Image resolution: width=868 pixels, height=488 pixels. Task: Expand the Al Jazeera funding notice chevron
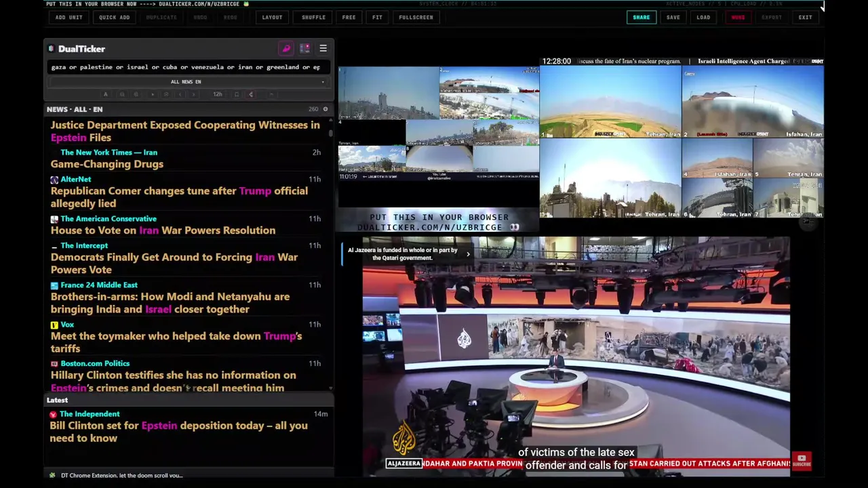(x=467, y=254)
